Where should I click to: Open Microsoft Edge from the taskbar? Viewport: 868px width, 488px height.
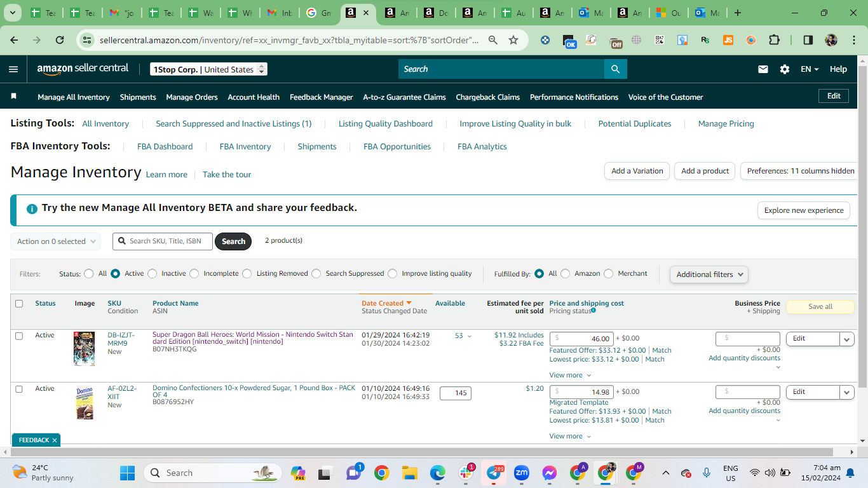(438, 473)
